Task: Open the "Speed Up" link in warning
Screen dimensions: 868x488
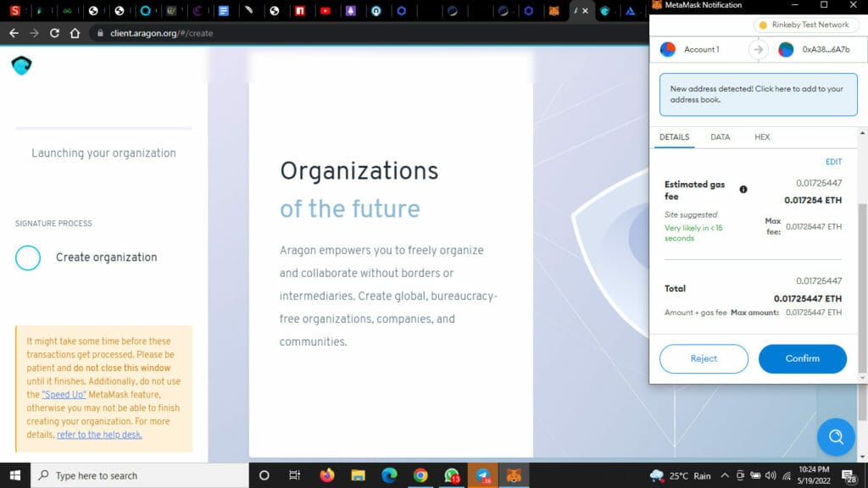Action: pyautogui.click(x=64, y=395)
